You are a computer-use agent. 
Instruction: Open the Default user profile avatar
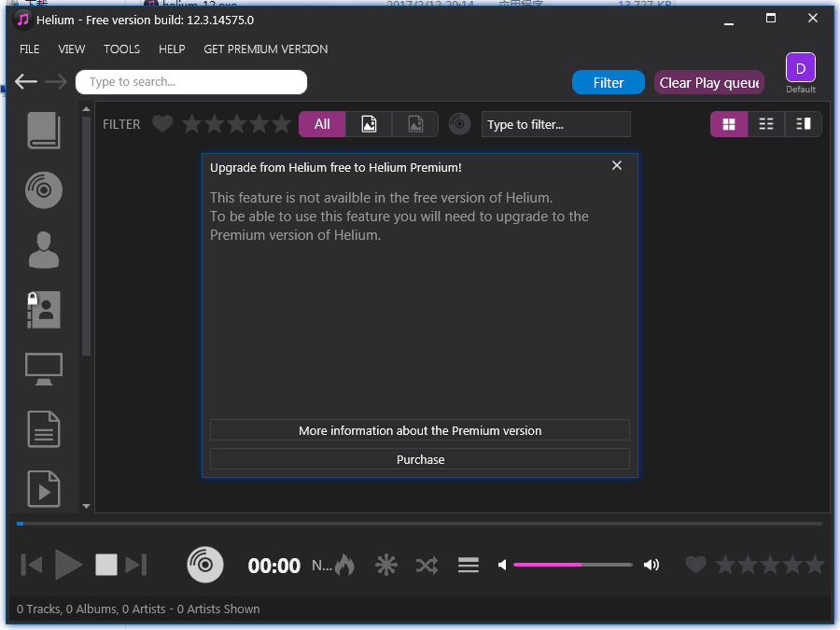[801, 68]
